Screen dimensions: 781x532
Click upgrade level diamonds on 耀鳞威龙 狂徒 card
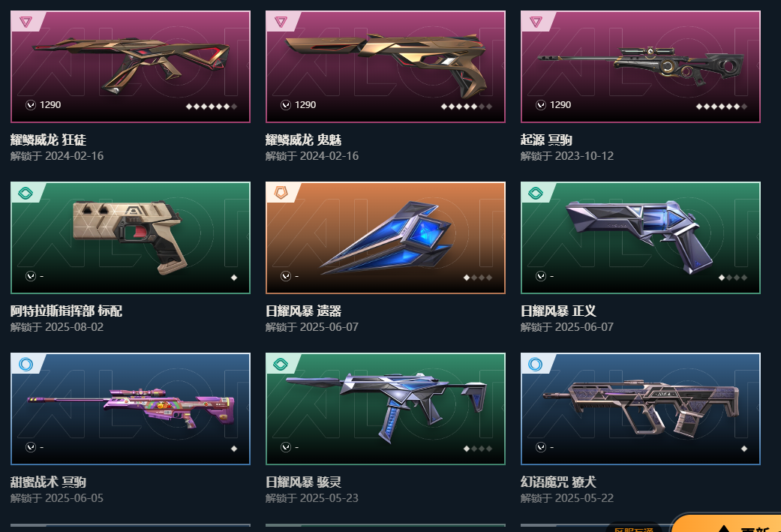[211, 106]
